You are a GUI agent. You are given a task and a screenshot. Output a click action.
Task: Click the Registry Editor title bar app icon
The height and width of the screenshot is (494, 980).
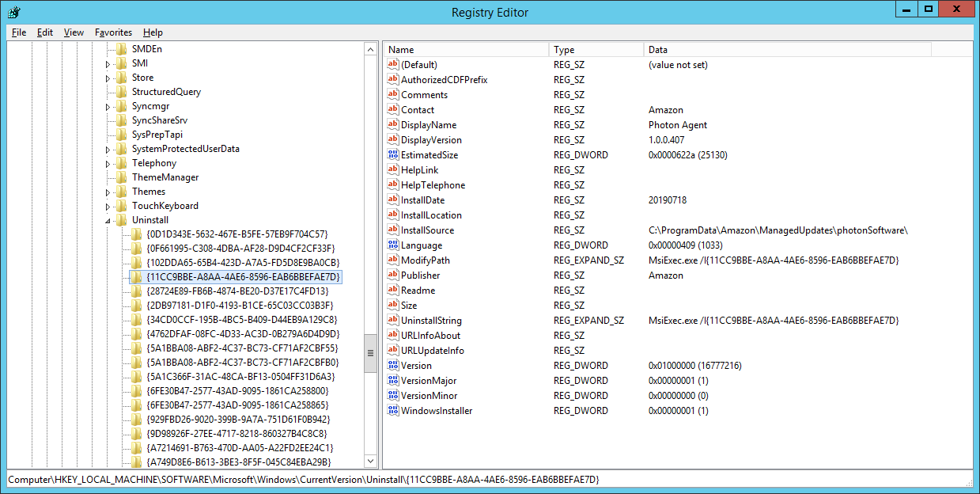pos(13,12)
